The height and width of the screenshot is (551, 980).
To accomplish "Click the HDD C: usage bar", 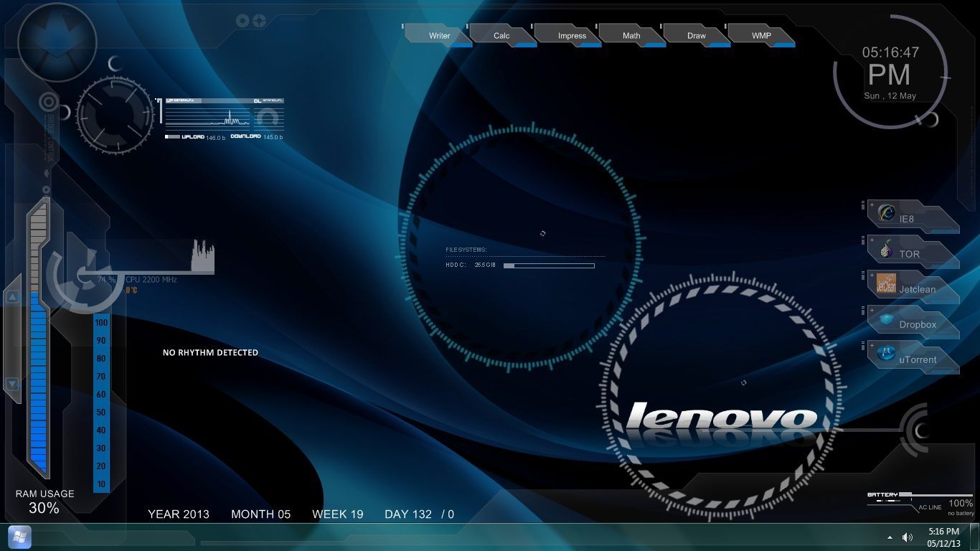I will [549, 265].
